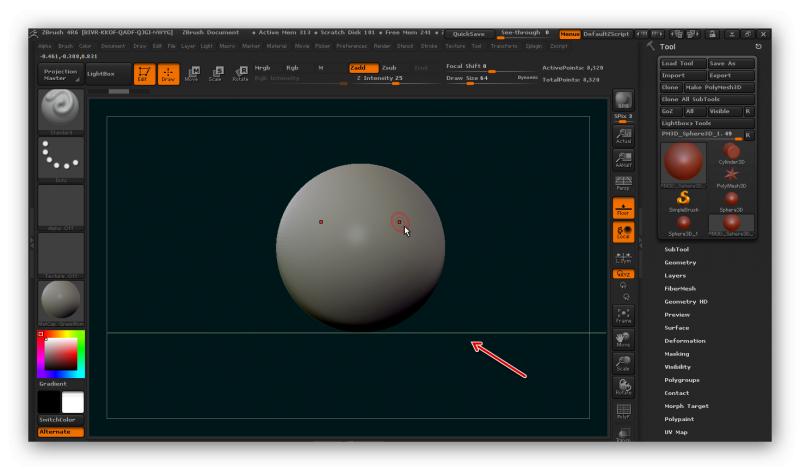Open the Brush menu
800x470 pixels.
pos(65,46)
